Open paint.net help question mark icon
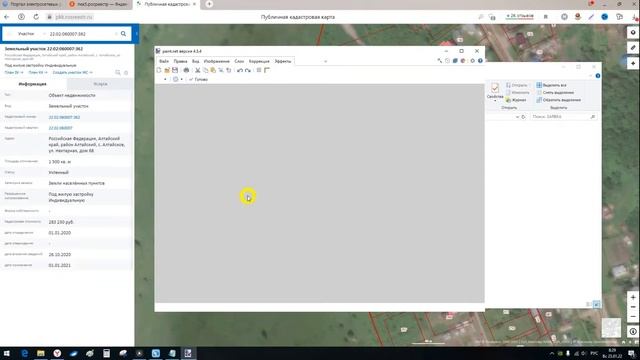This screenshot has width=640, height=360. click(x=480, y=61)
